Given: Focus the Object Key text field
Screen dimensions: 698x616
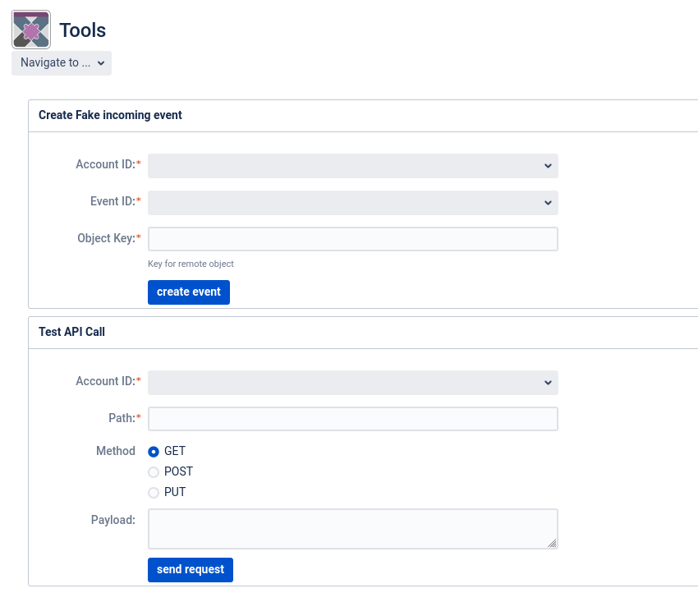Looking at the screenshot, I should 353,239.
